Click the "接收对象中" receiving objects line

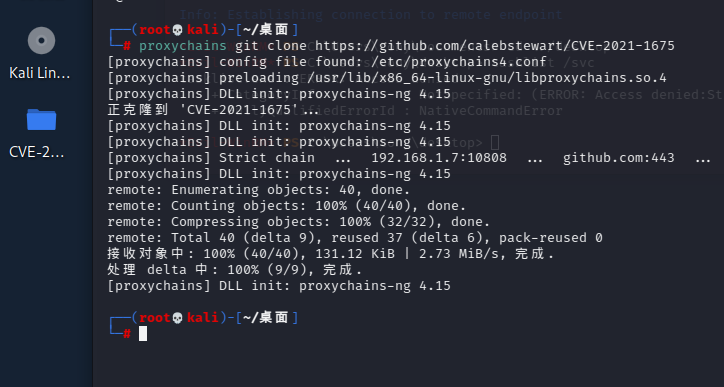click(x=330, y=254)
